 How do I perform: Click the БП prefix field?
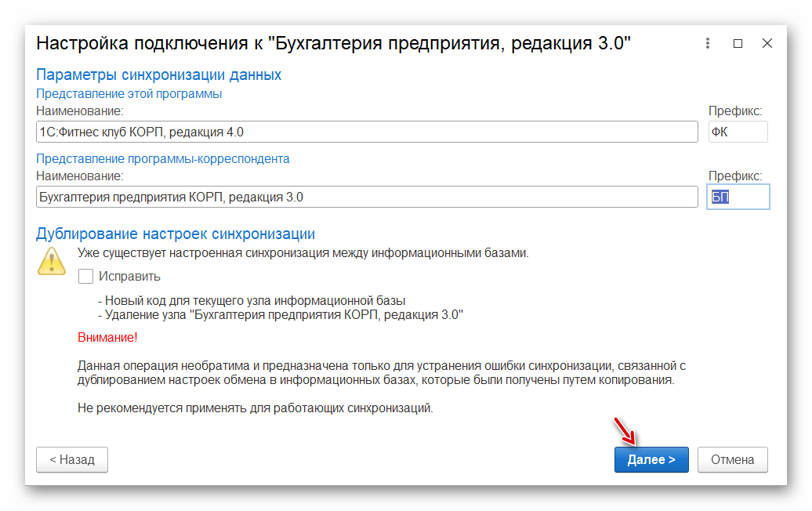pyautogui.click(x=738, y=198)
